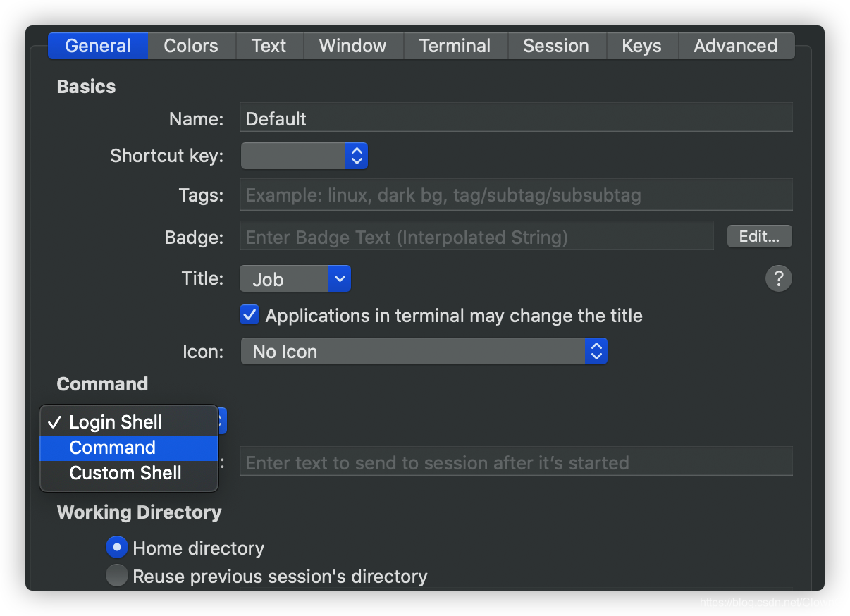The width and height of the screenshot is (850, 616).
Task: Select Reuse previous session's directory option
Action: click(116, 576)
